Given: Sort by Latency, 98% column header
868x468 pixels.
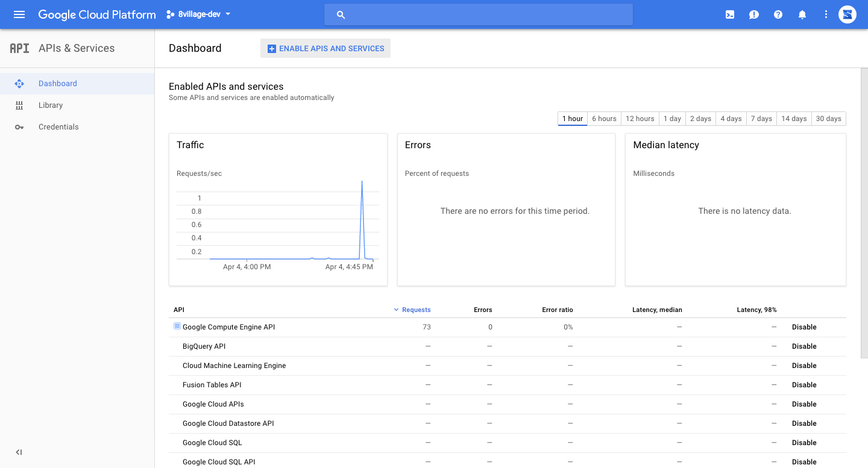Looking at the screenshot, I should (x=756, y=310).
